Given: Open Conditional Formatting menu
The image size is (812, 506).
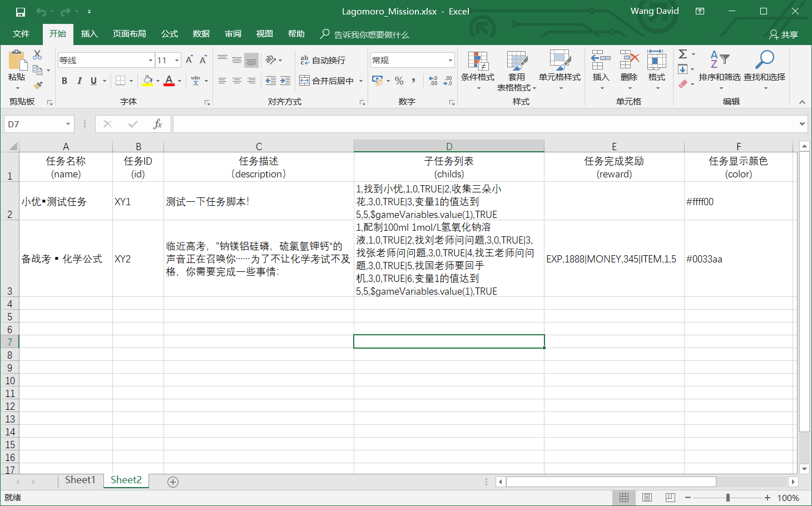Looking at the screenshot, I should [478, 71].
